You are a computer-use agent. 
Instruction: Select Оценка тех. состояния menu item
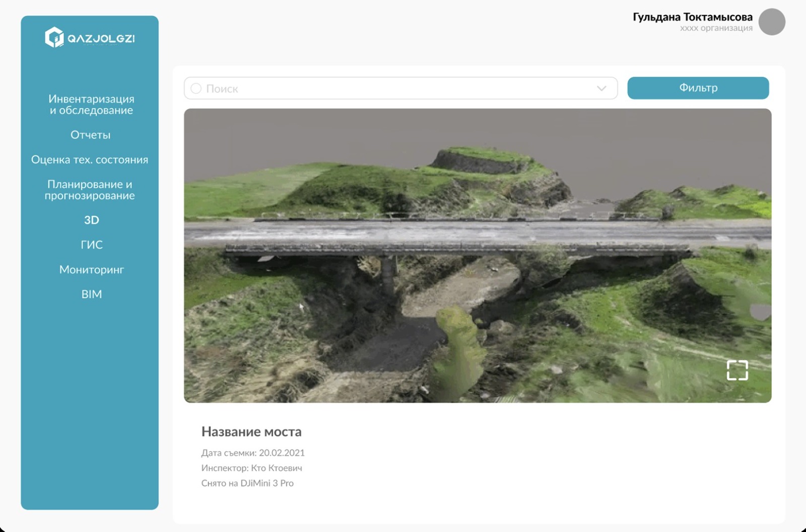coord(90,160)
